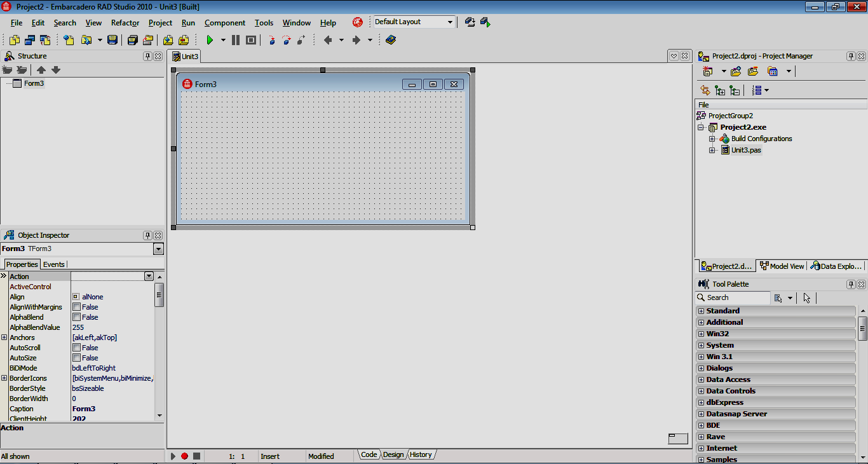Open the Default Layout dropdown

pyautogui.click(x=451, y=22)
